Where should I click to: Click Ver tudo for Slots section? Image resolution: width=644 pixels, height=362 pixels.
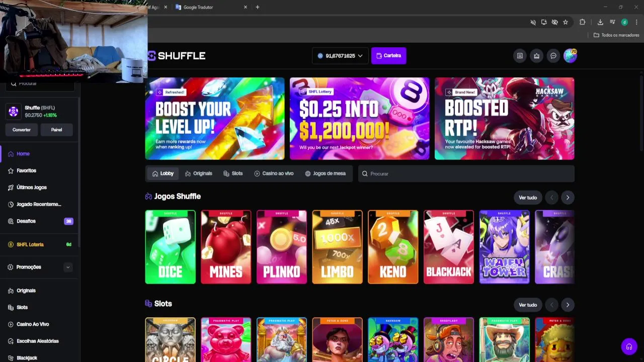point(528,305)
